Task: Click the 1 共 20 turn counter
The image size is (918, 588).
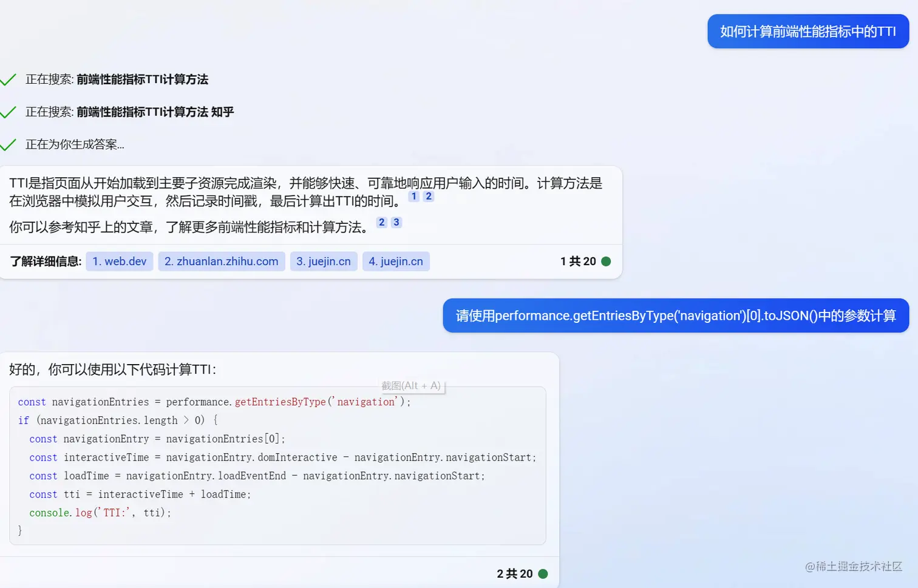Action: pos(578,262)
